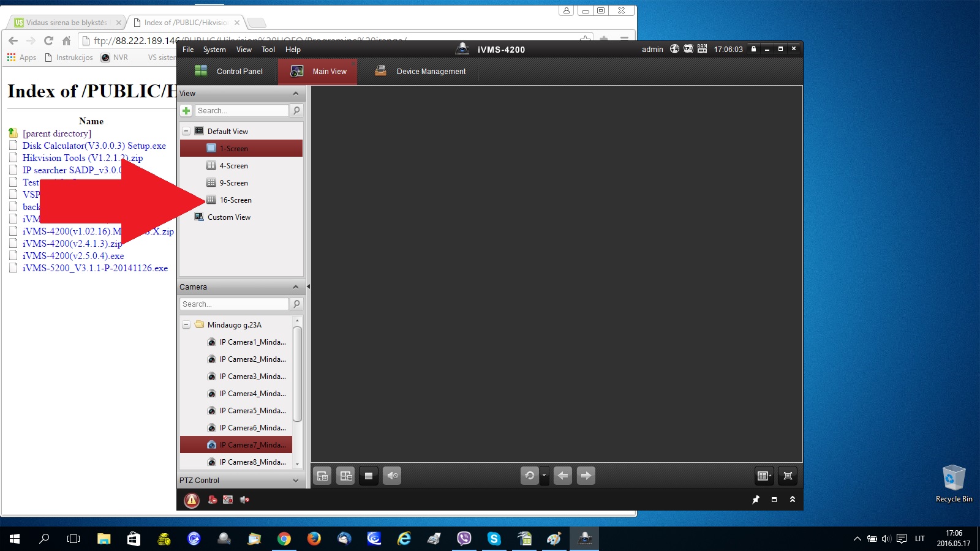Screen dimensions: 980x551
Task: Stop all live view playback
Action: tap(369, 476)
